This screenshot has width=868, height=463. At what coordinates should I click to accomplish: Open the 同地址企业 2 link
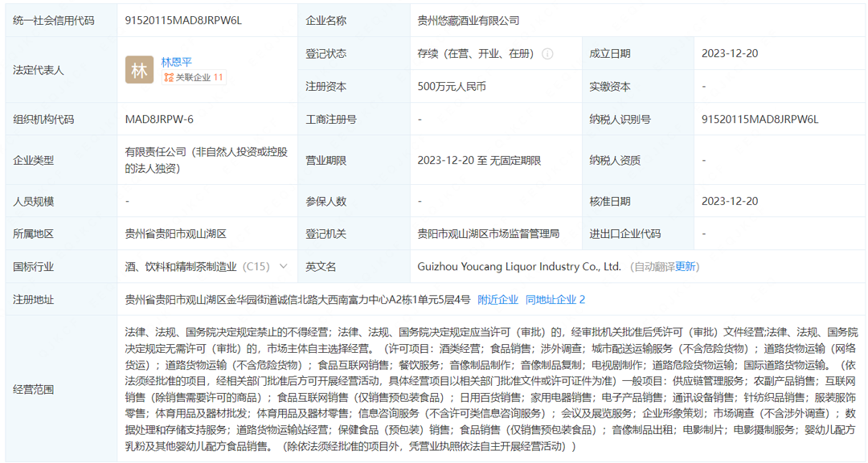(x=555, y=300)
